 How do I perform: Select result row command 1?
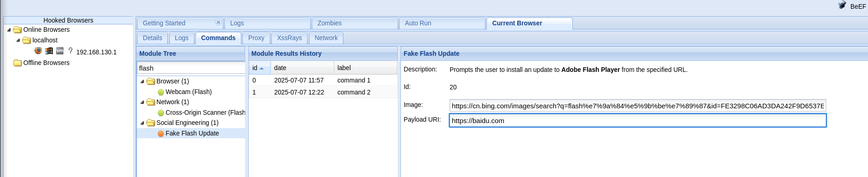(x=323, y=80)
